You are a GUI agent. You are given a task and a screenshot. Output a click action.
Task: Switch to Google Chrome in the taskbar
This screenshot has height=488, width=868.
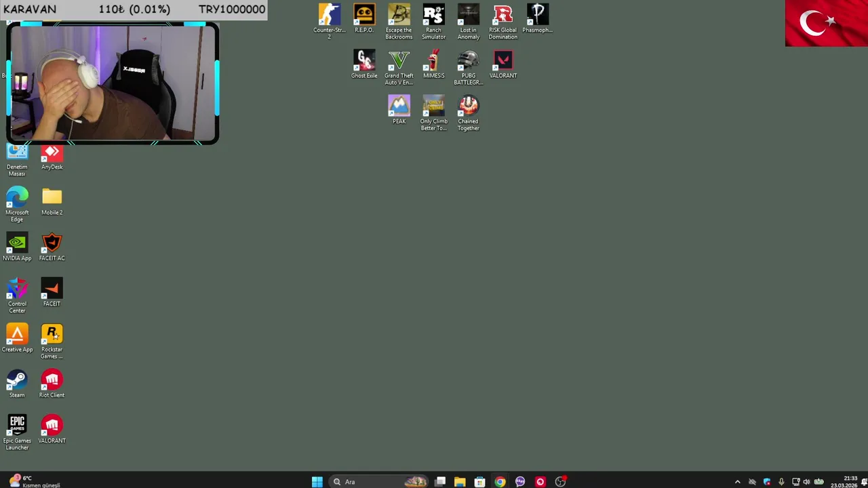coord(500,482)
